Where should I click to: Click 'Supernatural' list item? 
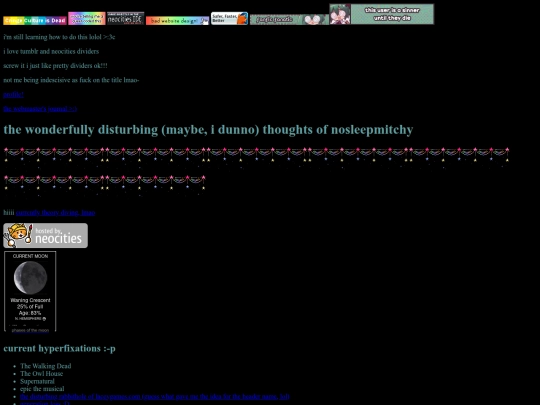37,381
